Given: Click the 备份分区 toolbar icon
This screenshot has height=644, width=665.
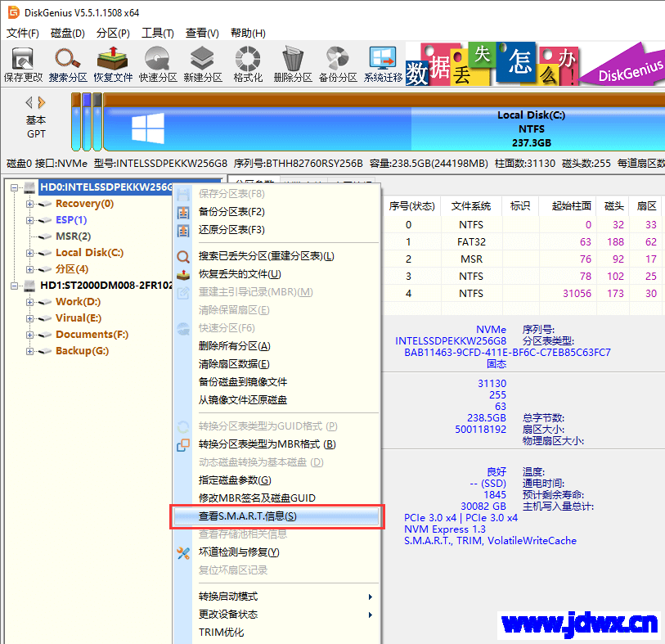Looking at the screenshot, I should click(338, 59).
